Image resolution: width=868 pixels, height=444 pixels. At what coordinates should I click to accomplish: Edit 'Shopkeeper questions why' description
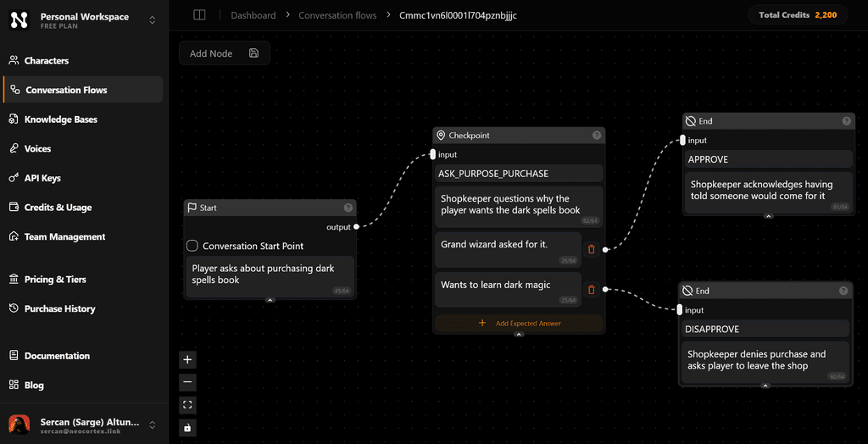519,207
